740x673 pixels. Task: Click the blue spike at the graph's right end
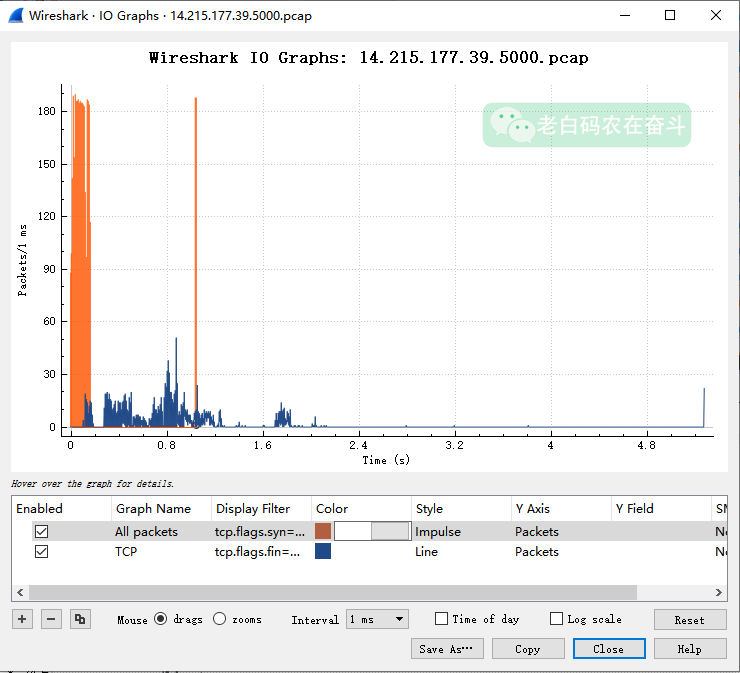(704, 407)
